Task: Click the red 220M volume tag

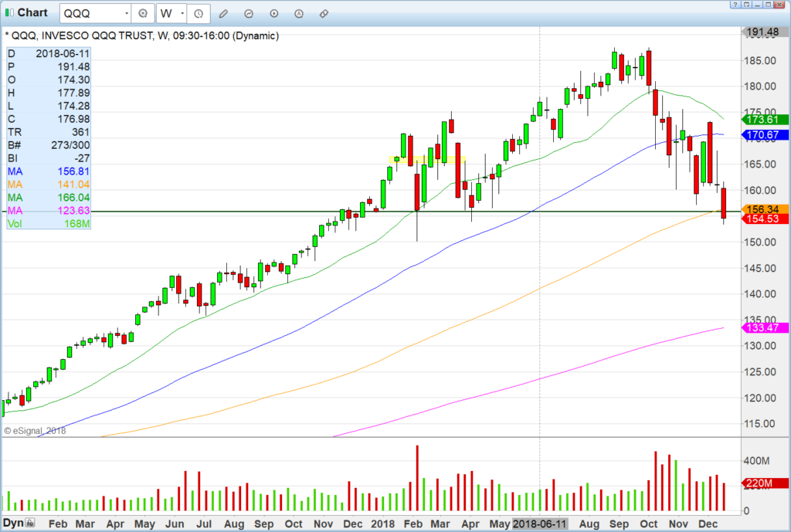Action: (765, 483)
